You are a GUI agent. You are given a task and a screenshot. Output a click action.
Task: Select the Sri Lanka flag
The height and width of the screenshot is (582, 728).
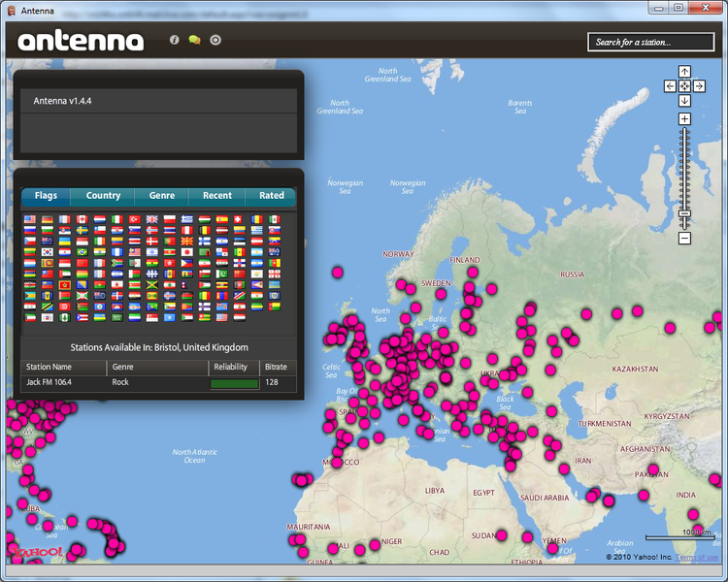[x=48, y=263]
